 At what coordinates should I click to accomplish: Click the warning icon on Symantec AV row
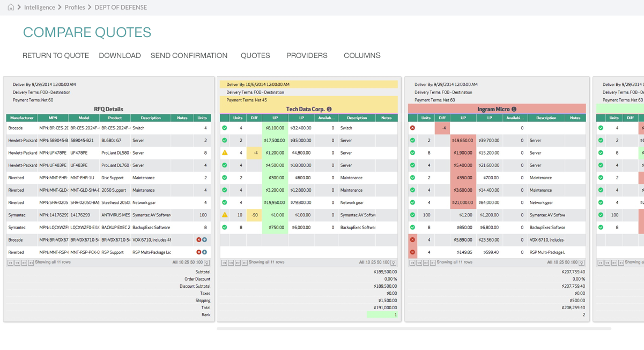pos(225,215)
